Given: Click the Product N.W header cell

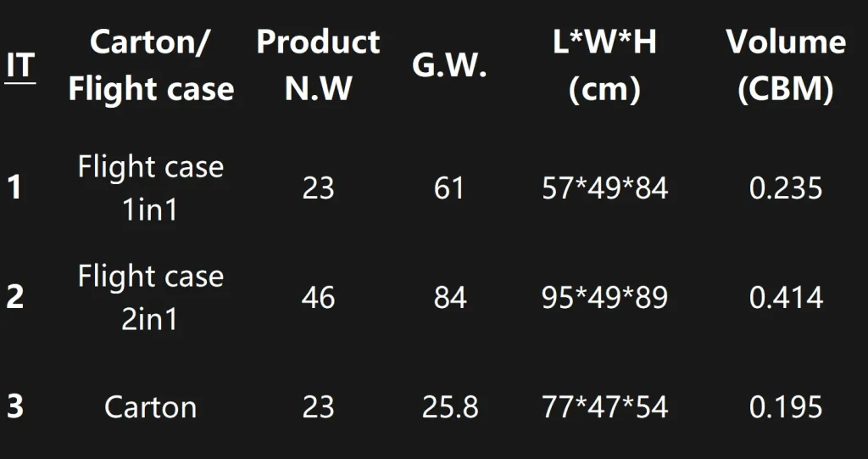Looking at the screenshot, I should point(318,65).
